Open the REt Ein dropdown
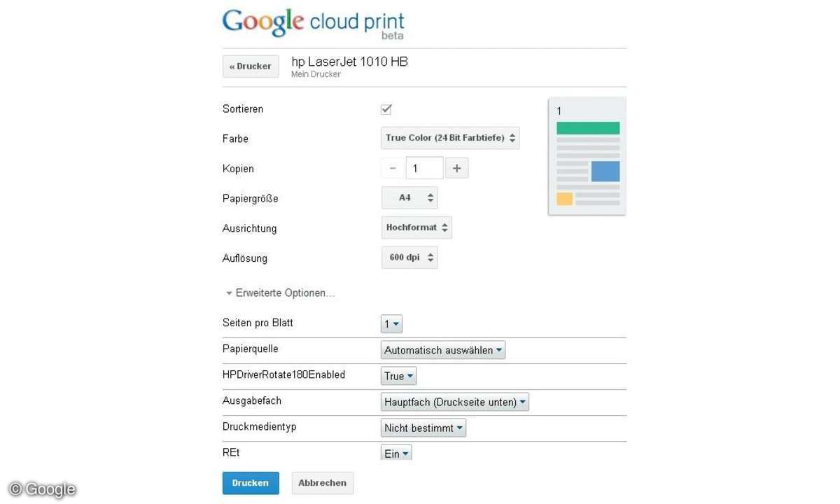 396,453
